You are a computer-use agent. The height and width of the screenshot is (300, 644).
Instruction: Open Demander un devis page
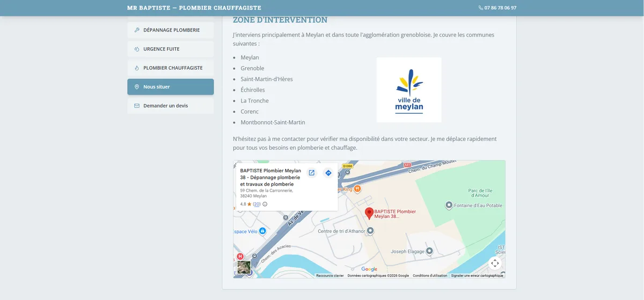coord(171,106)
